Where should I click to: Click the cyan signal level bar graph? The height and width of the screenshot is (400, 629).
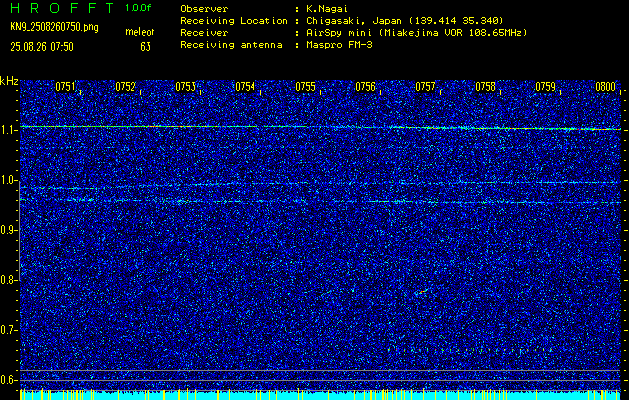pyautogui.click(x=320, y=395)
